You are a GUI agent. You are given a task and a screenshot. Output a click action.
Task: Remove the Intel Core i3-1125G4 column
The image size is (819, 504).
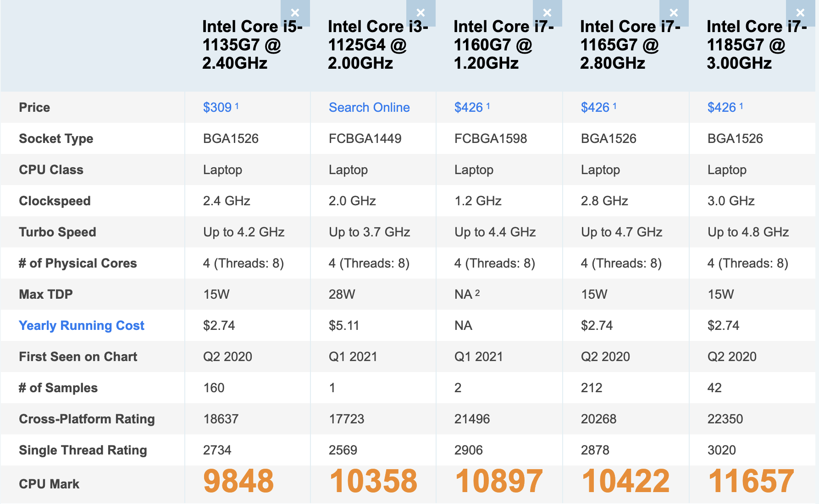pyautogui.click(x=421, y=13)
